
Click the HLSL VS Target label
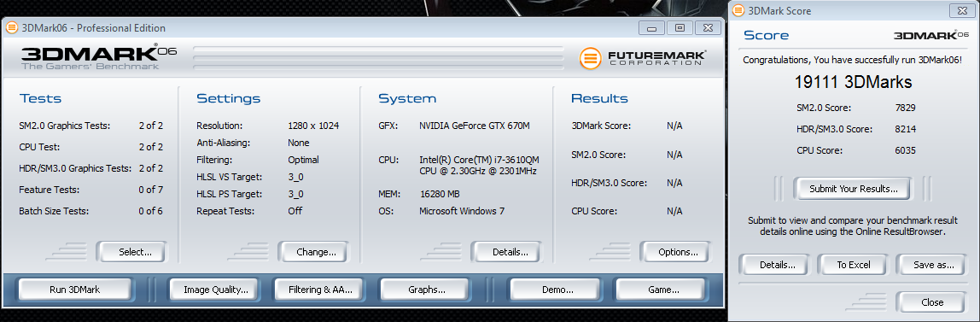[229, 177]
